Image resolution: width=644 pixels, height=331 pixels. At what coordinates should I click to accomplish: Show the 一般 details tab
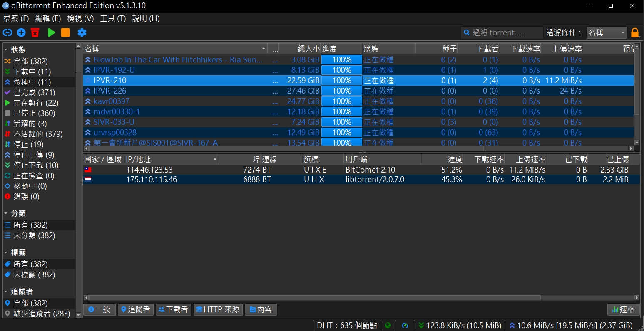coord(99,309)
